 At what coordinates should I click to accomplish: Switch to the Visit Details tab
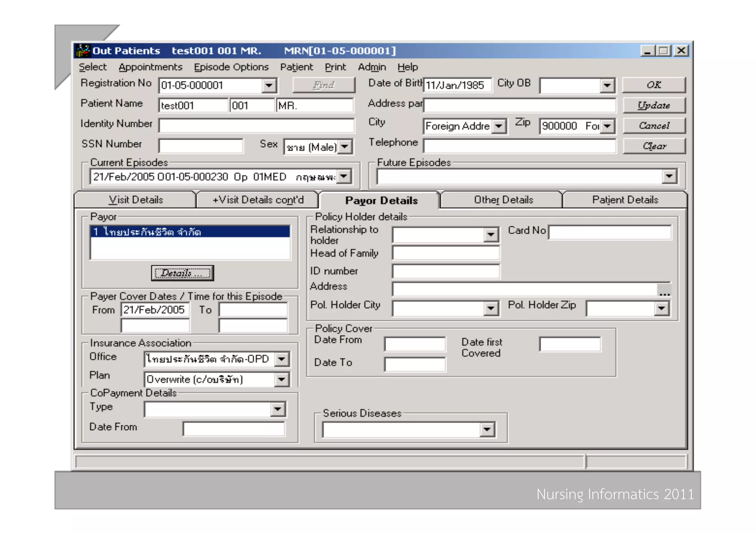pyautogui.click(x=135, y=200)
